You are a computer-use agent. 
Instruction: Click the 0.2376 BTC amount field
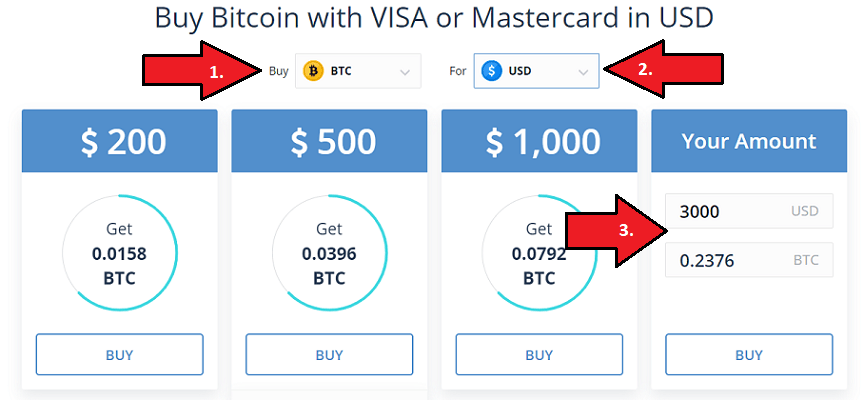pos(749,260)
